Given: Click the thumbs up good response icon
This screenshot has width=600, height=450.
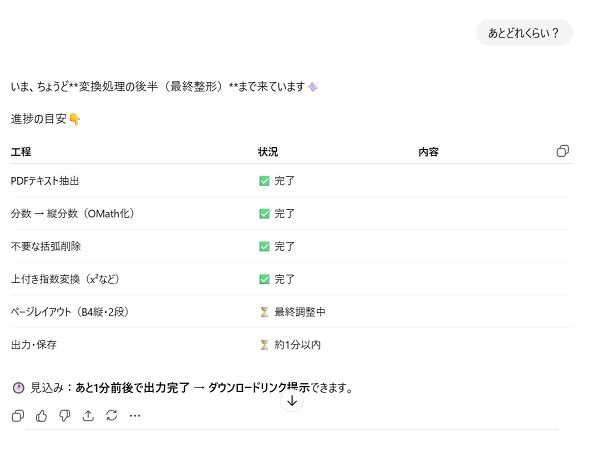Looking at the screenshot, I should pos(41,416).
